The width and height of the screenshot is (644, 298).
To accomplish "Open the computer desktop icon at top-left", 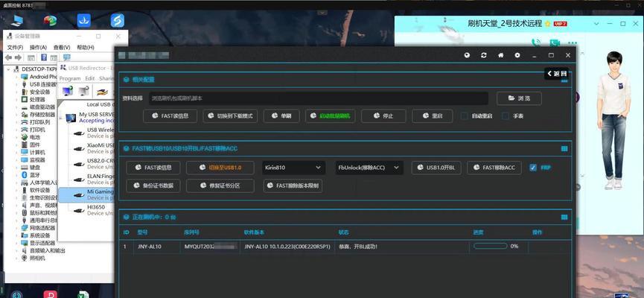I will coord(17,20).
